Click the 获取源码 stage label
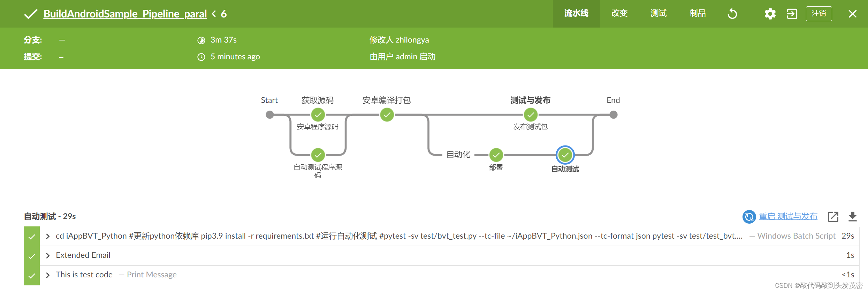The image size is (868, 292). pyautogui.click(x=318, y=100)
